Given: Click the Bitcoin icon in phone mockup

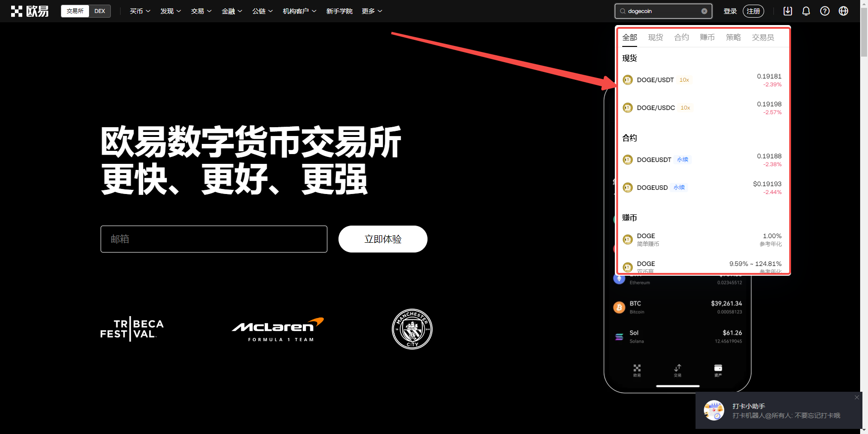Looking at the screenshot, I should (x=619, y=307).
